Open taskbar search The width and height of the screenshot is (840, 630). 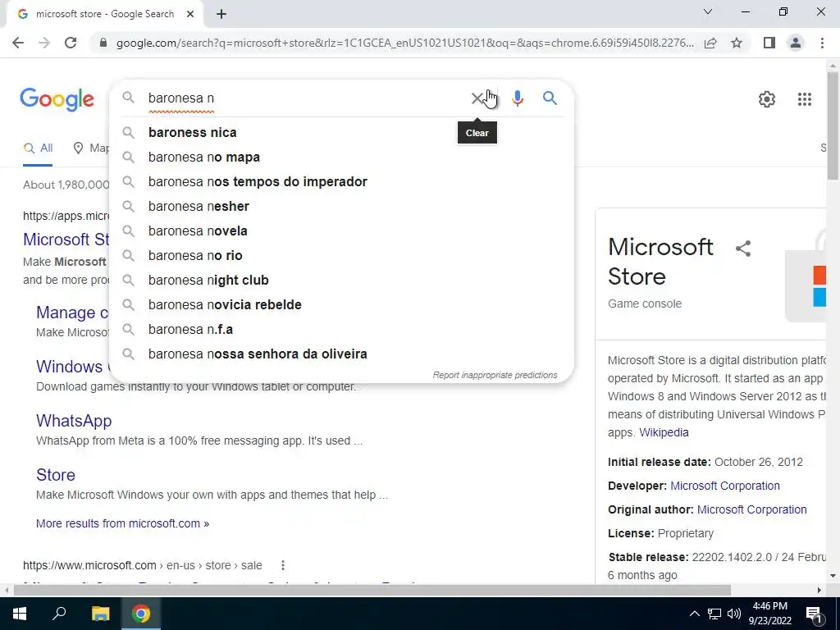point(59,614)
